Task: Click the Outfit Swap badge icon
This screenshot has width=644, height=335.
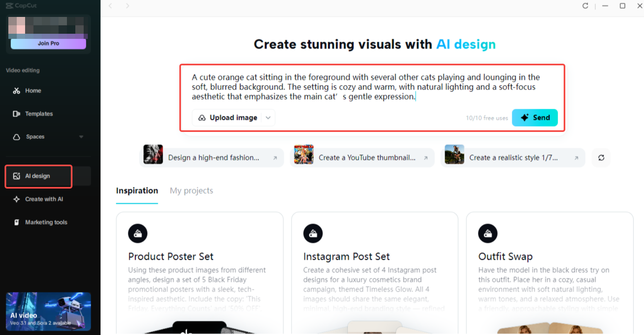Action: 488,234
